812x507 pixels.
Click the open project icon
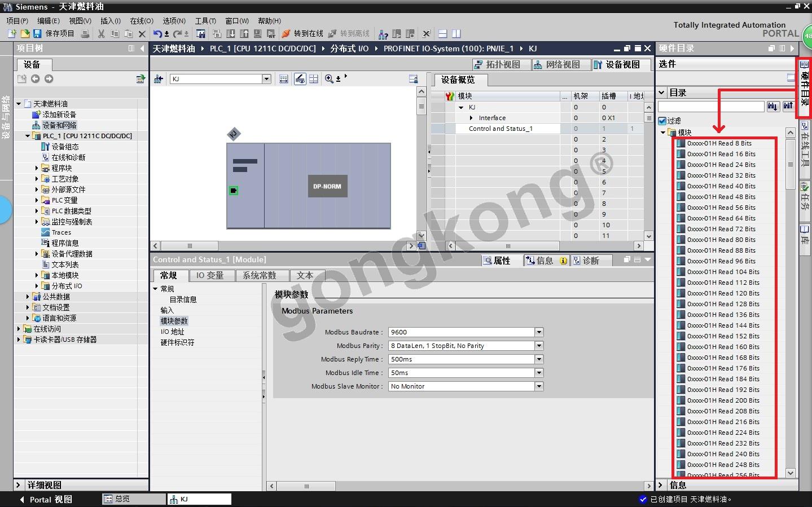[25, 34]
